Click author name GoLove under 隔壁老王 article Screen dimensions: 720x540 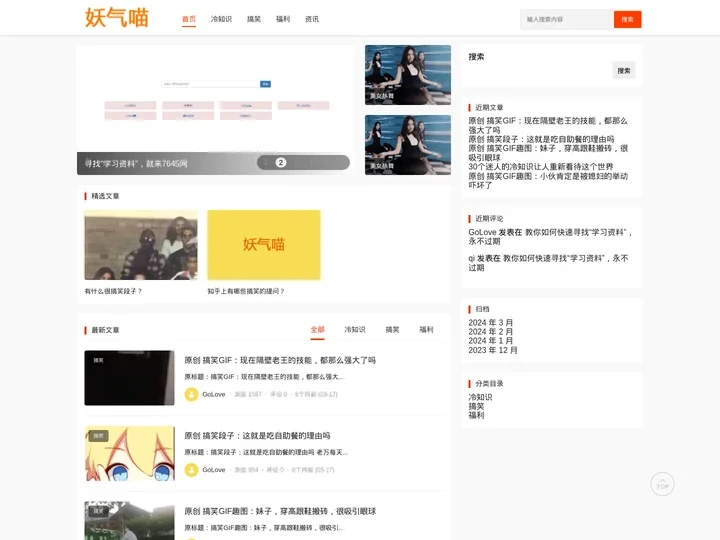pyautogui.click(x=214, y=394)
